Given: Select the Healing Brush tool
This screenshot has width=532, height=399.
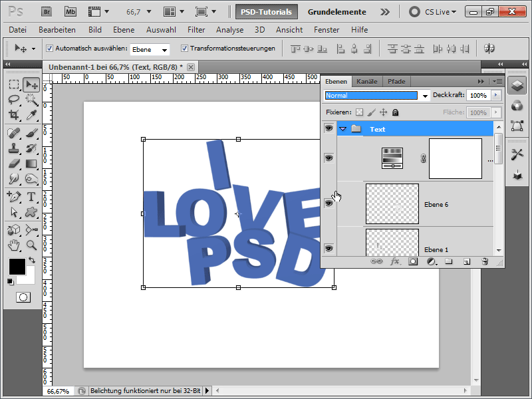Looking at the screenshot, I should [14, 133].
